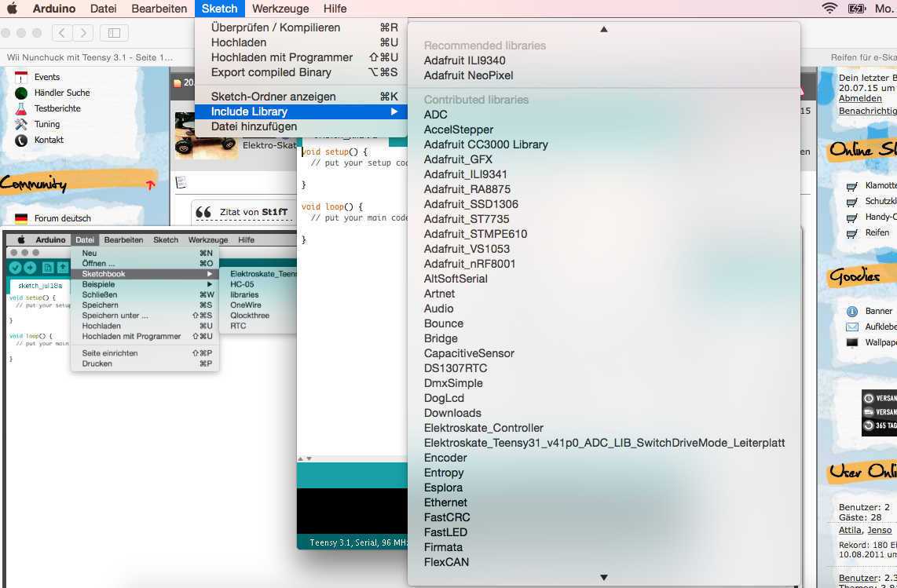Screen dimensions: 897x588
Task: Click the Kontakt phone icon
Action: [x=21, y=141]
